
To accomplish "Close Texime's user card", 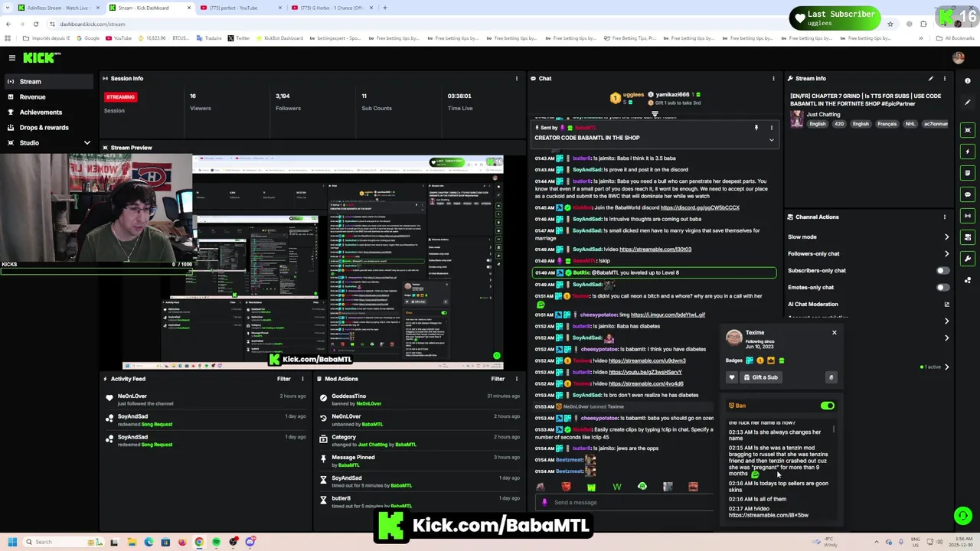I will click(x=835, y=333).
